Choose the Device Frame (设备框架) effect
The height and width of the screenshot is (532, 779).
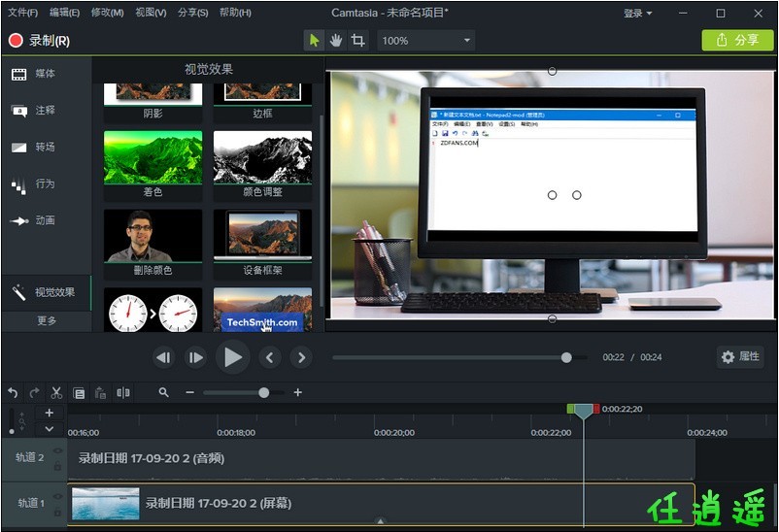click(262, 244)
